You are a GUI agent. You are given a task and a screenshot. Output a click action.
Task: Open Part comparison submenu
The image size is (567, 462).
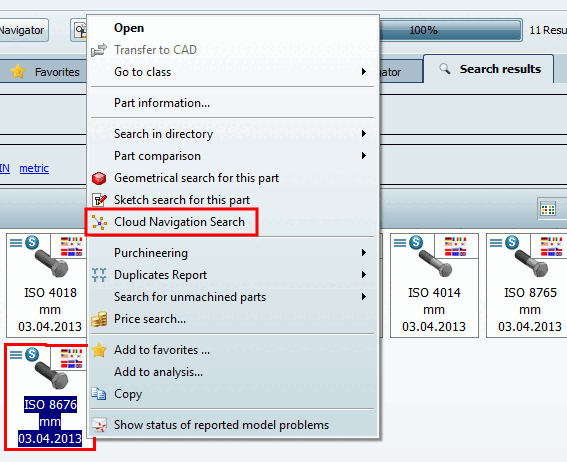click(232, 156)
